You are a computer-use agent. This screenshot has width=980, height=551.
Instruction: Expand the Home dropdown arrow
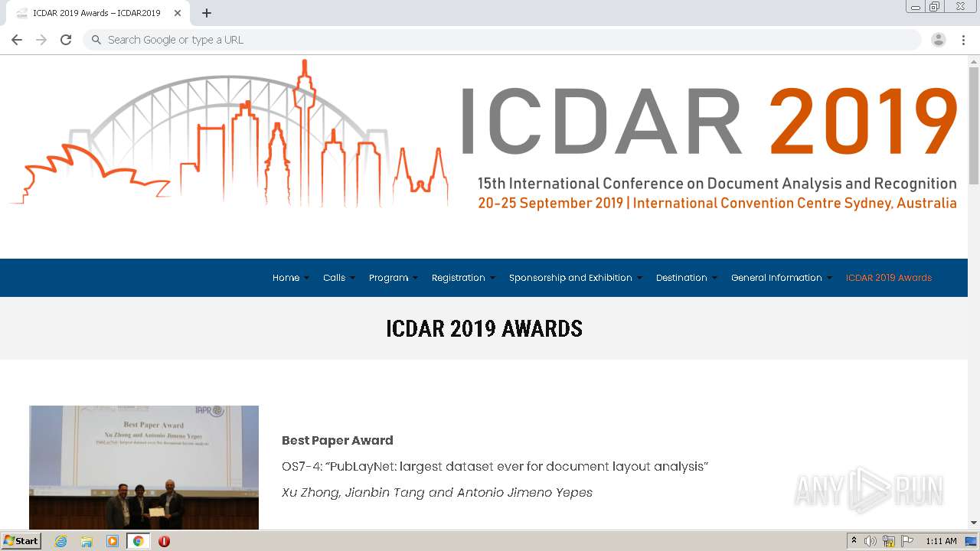306,279
